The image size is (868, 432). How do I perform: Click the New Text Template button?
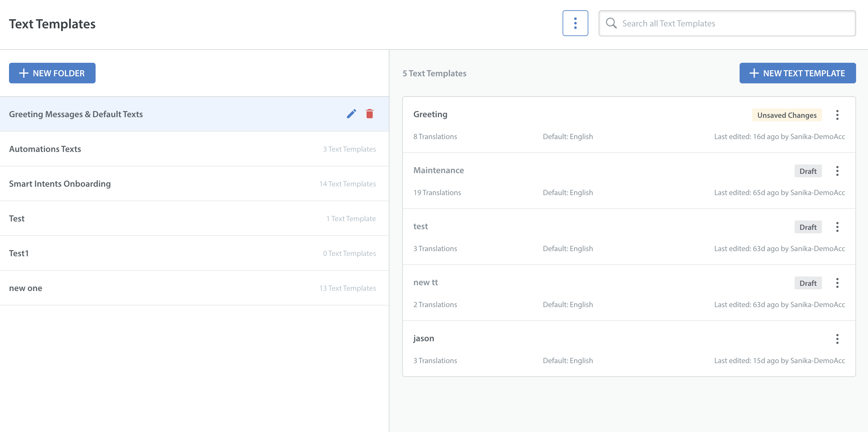[x=797, y=73]
